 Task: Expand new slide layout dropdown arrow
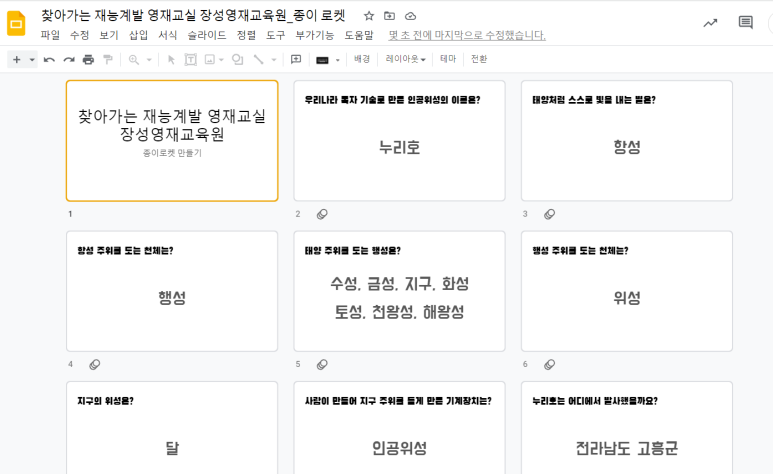click(x=32, y=60)
